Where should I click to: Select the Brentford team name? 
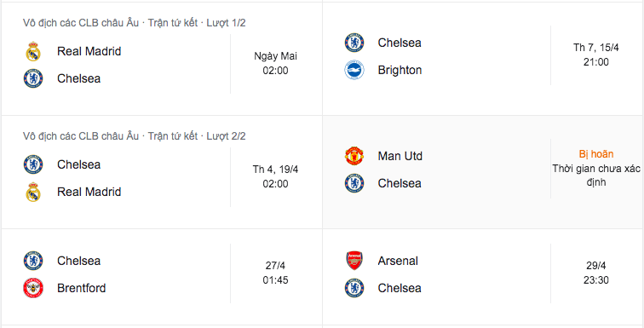coord(81,288)
